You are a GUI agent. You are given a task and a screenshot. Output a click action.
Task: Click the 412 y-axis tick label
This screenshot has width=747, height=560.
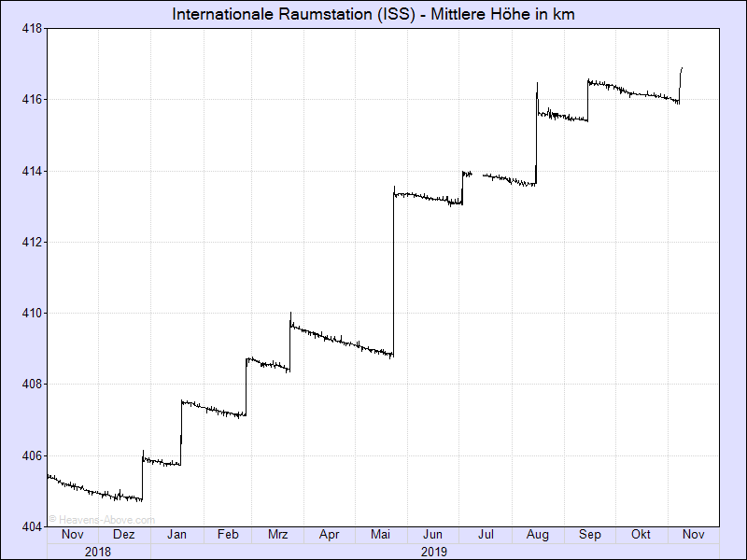[33, 242]
